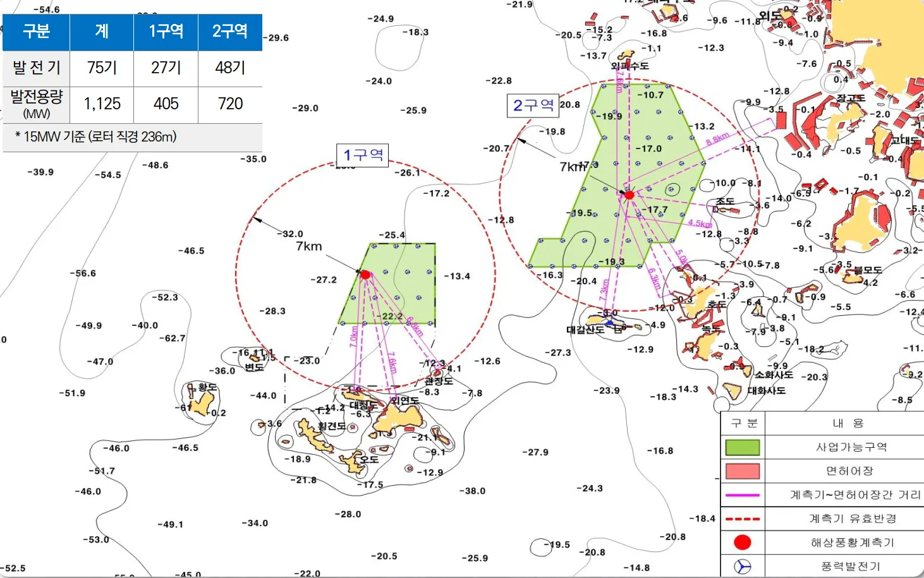
Task: Click the 풍력발전기 turbine symbol in the legend
Action: pos(743,566)
